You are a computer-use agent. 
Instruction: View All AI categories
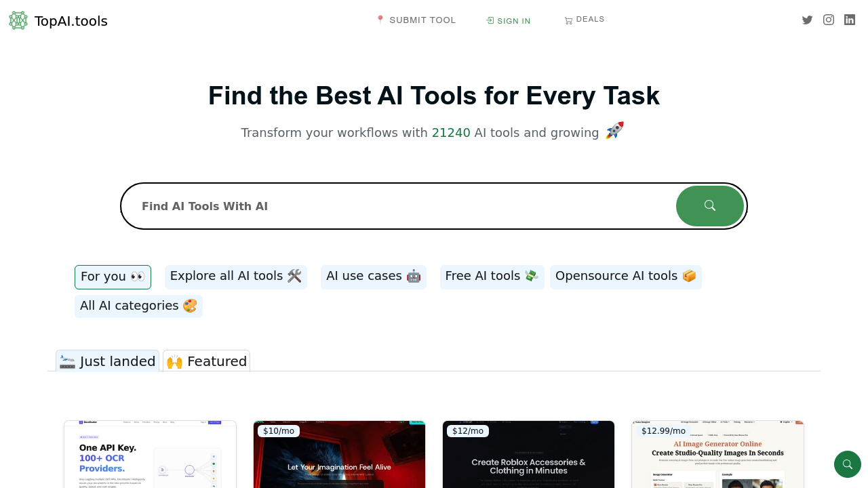pos(138,306)
